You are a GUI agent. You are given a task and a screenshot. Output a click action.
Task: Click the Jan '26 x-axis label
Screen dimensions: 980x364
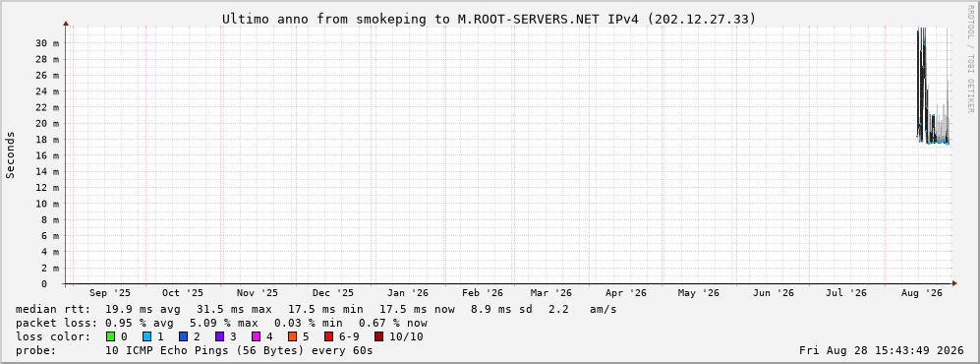408,293
